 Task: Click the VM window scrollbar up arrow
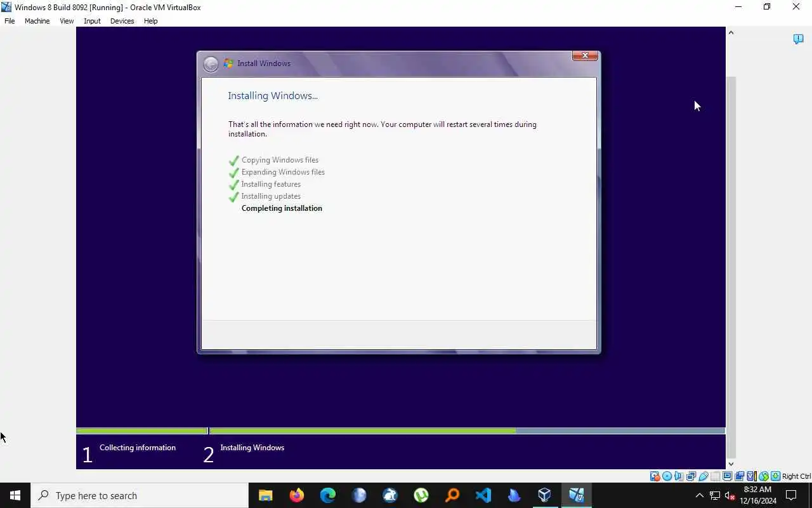731,32
